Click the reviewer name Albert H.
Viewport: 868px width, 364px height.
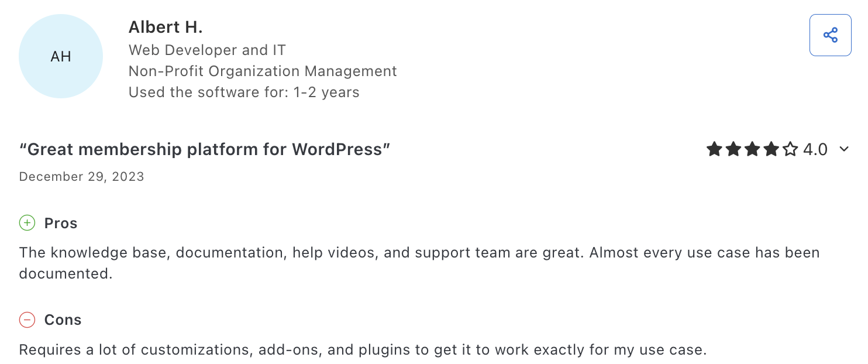click(166, 27)
